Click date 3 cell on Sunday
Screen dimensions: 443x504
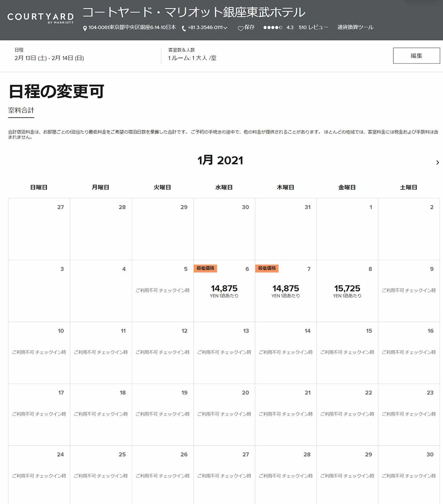pos(39,291)
